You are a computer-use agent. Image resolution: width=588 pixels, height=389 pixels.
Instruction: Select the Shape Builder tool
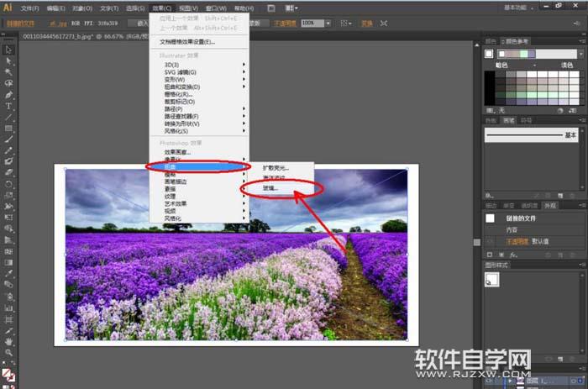8,229
